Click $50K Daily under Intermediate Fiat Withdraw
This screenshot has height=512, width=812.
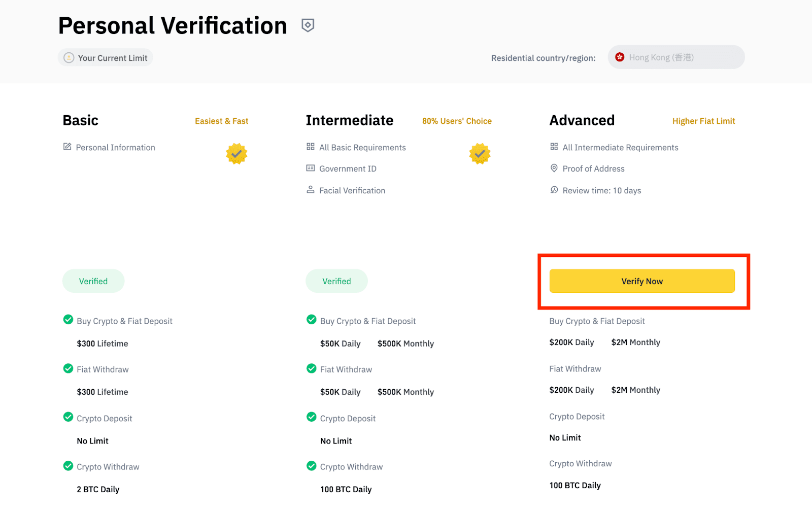(x=340, y=392)
